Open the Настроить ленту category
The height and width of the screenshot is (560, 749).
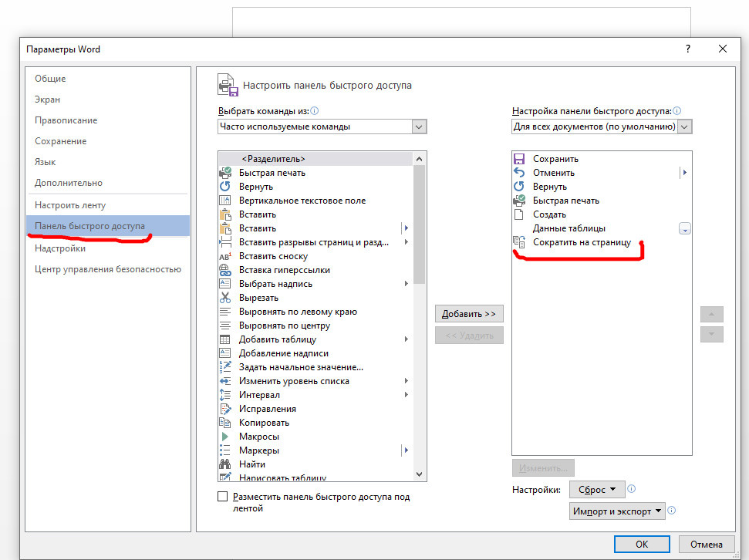70,205
